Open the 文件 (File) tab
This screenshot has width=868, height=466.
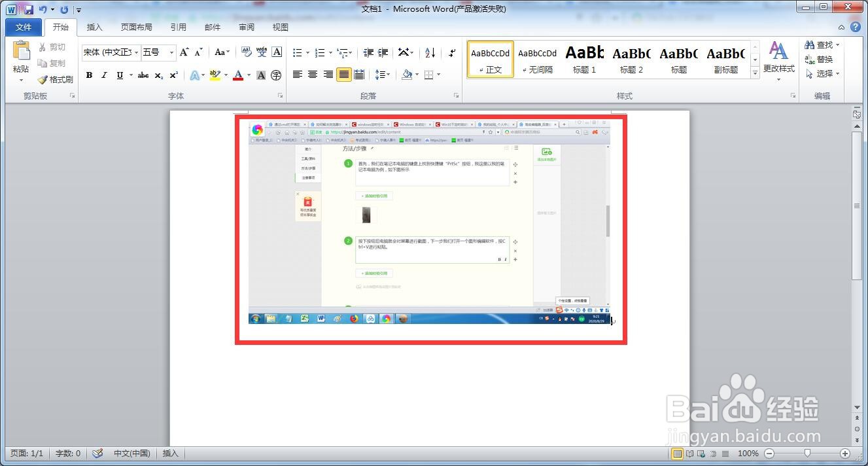coord(24,27)
